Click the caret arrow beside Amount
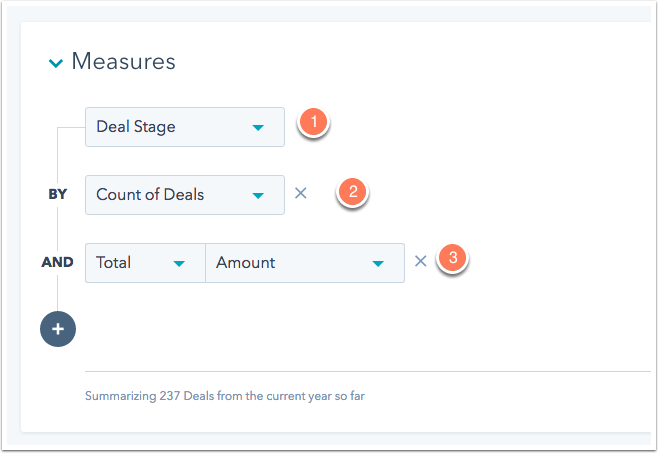Screen dimensions: 658x453 point(378,264)
